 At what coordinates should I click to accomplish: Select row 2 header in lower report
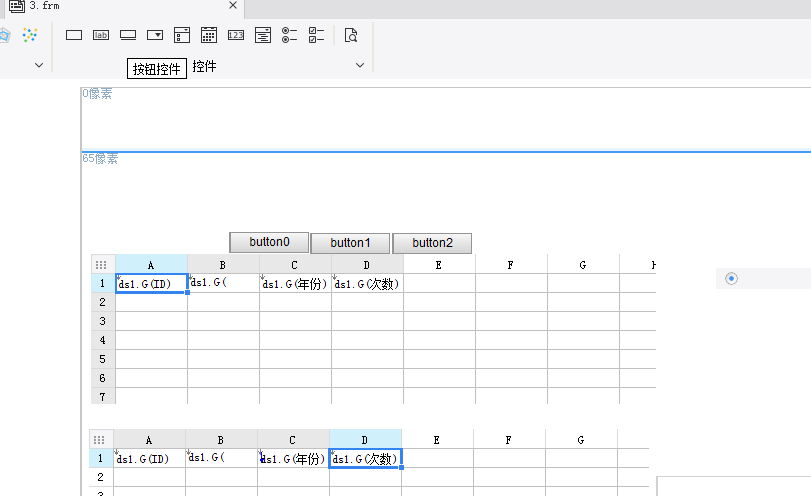100,477
